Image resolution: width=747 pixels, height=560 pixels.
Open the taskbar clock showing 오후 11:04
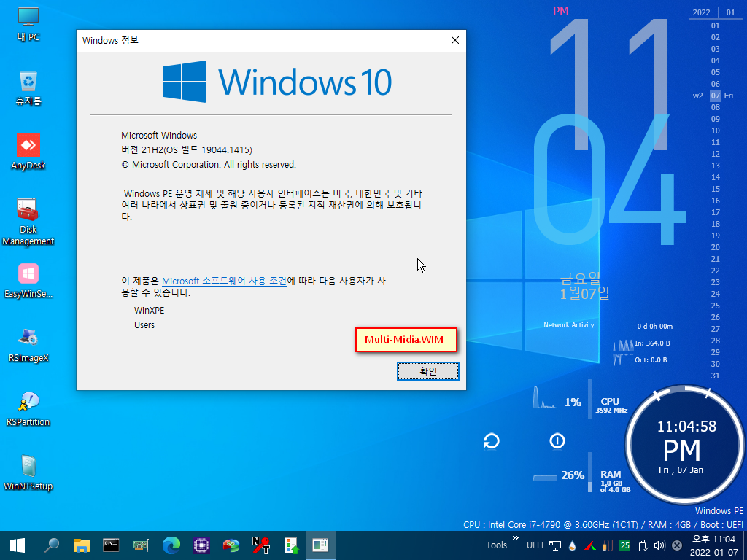coord(713,545)
